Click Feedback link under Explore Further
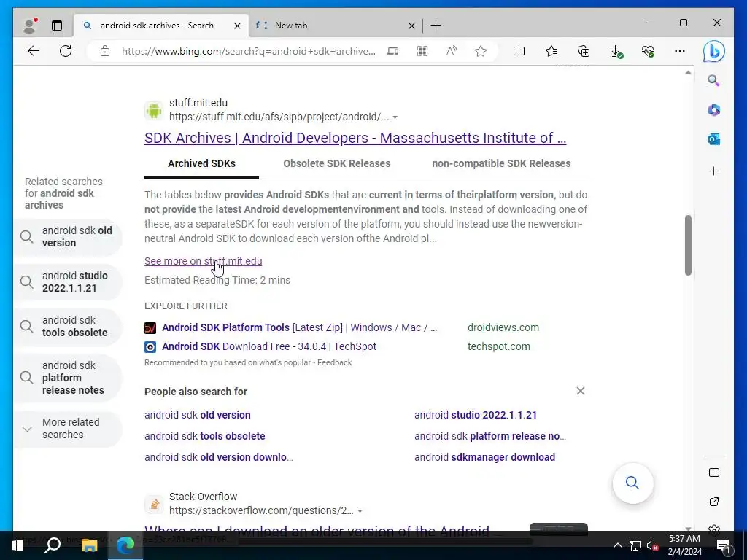This screenshot has height=560, width=747. coord(334,362)
